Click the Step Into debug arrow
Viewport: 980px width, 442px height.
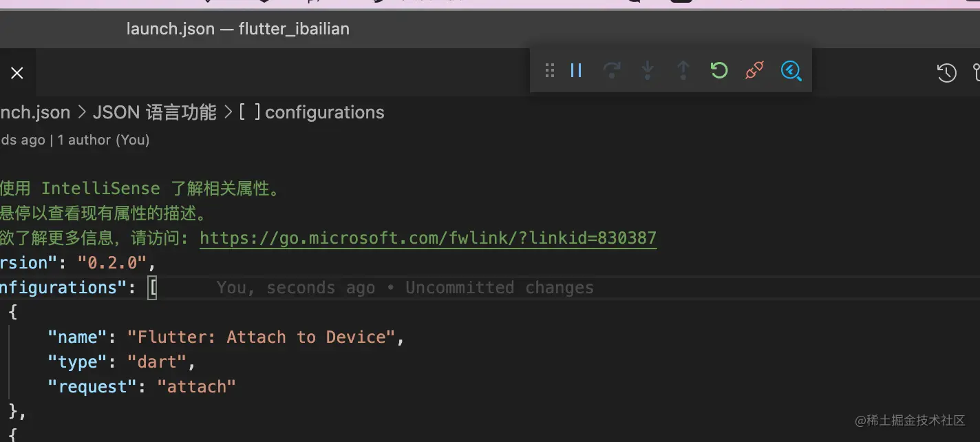648,70
